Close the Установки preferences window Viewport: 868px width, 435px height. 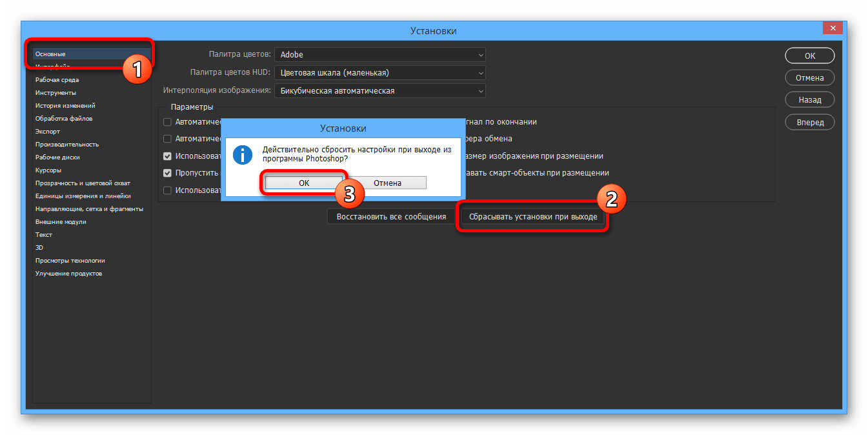(833, 28)
